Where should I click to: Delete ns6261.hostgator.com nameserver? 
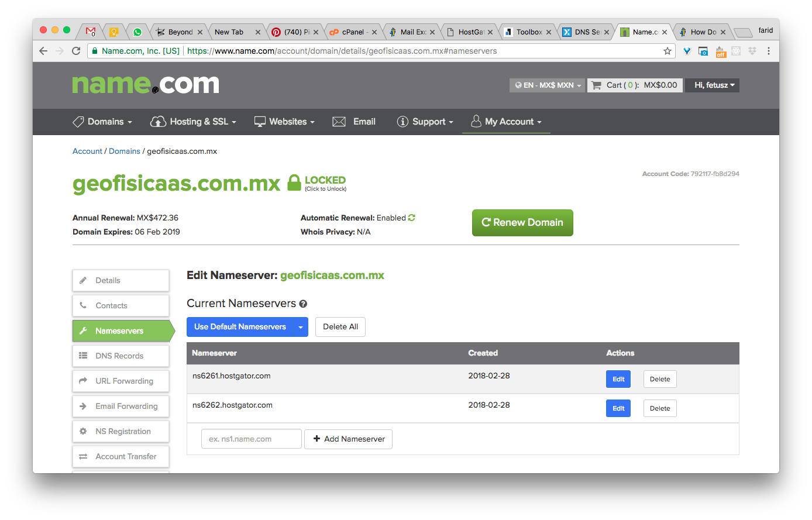click(660, 379)
